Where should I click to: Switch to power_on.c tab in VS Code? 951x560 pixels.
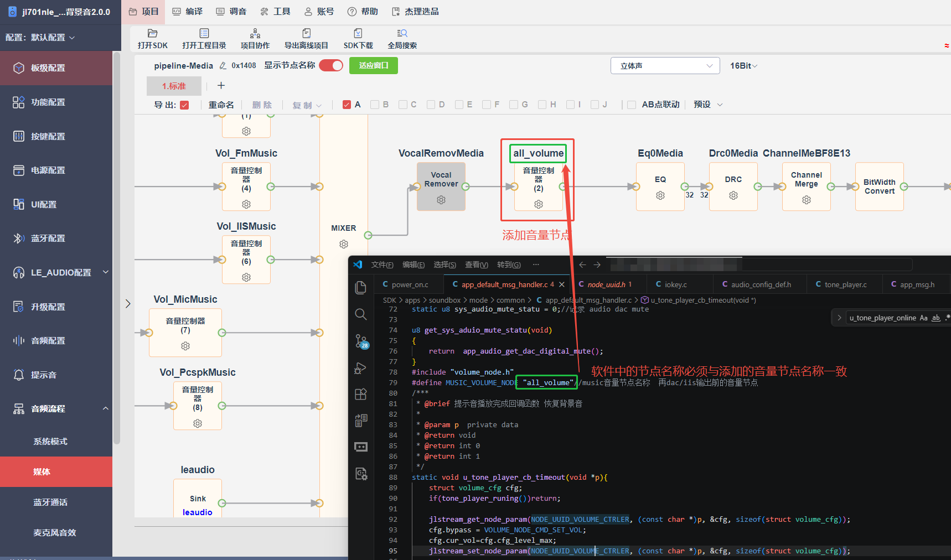(x=410, y=284)
